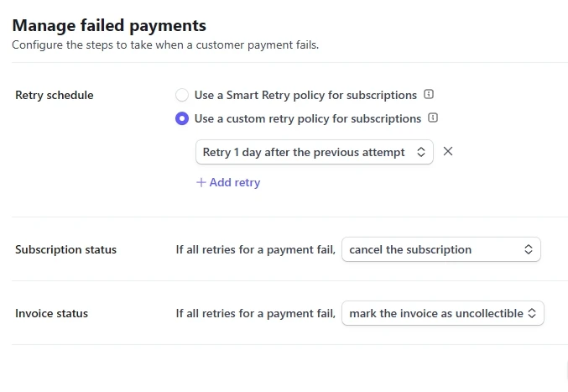Click the "Configure the steps to take" description text
This screenshot has width=568, height=392.
click(x=165, y=44)
